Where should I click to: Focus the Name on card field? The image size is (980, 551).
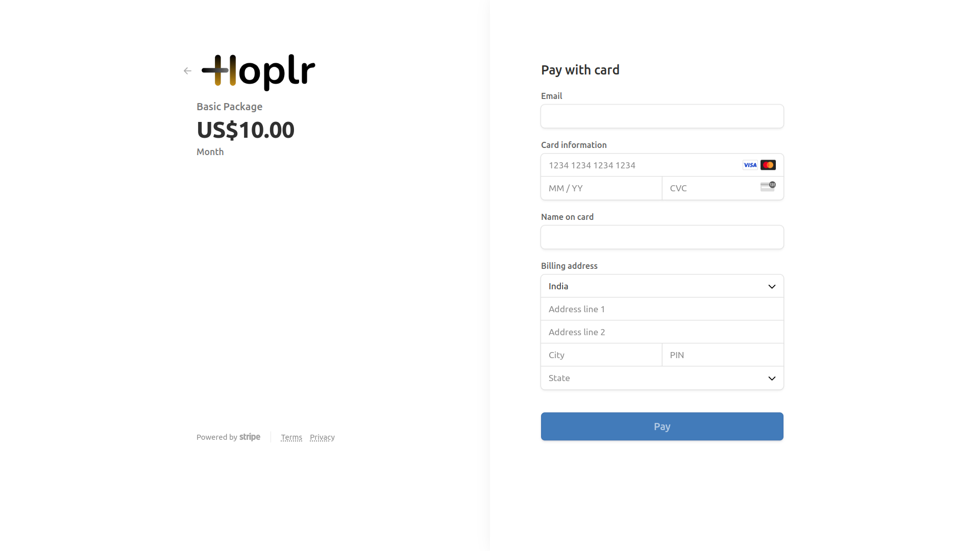click(x=662, y=237)
